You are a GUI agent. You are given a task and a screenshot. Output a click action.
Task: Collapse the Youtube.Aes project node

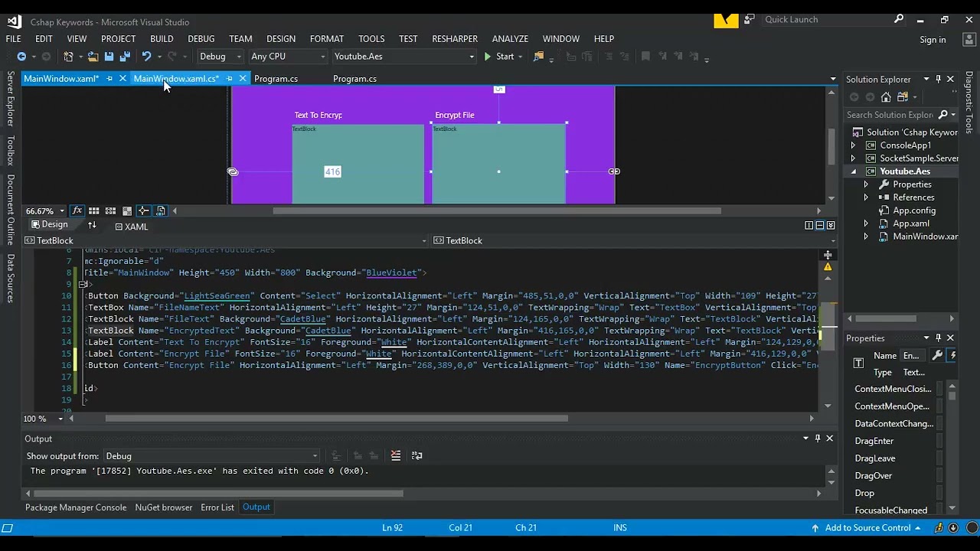pos(854,171)
